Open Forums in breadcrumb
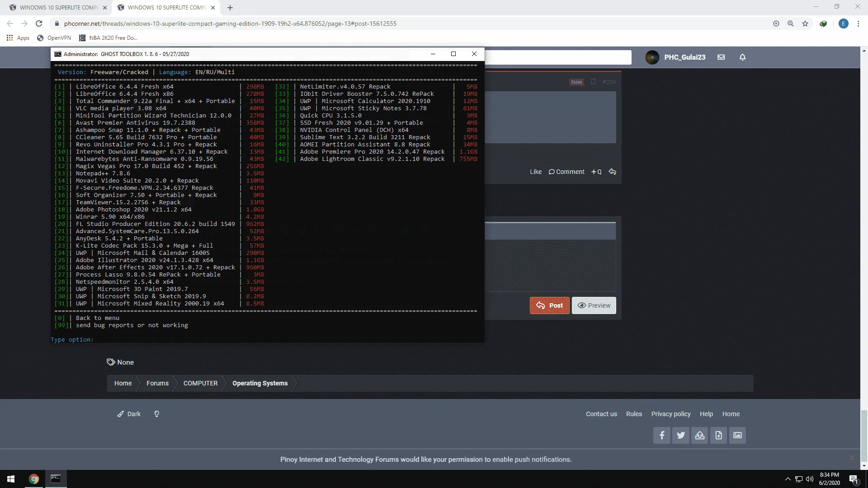 click(157, 383)
